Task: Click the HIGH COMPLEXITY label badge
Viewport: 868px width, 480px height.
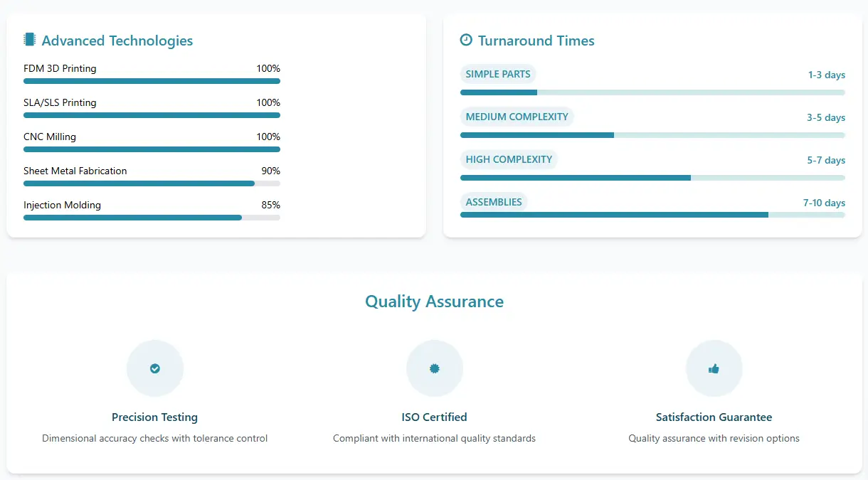Action: pos(509,159)
